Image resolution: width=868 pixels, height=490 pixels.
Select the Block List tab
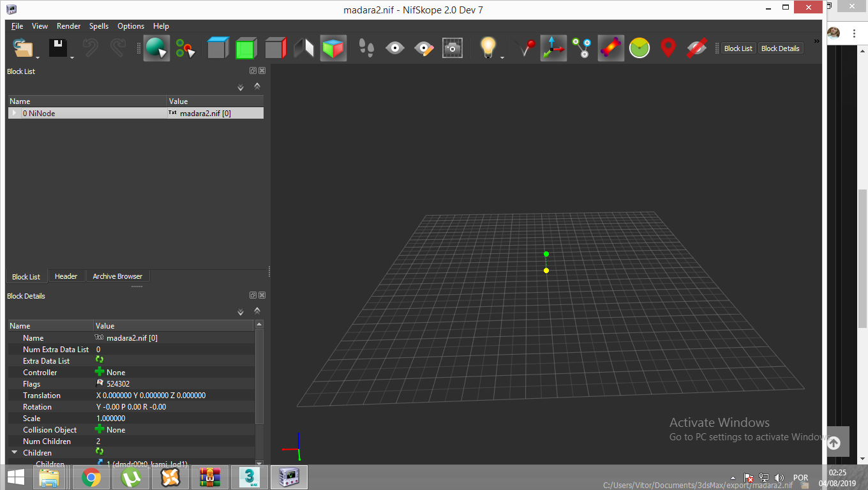click(x=26, y=277)
